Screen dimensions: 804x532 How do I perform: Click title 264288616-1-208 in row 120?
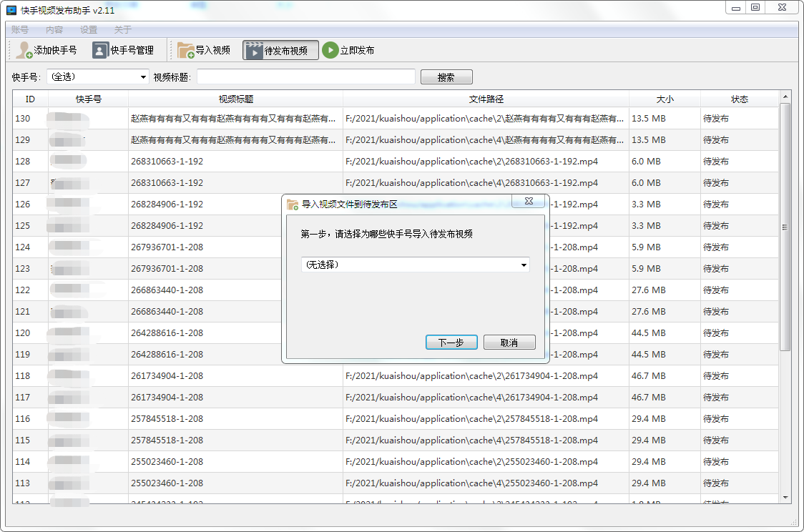(x=167, y=333)
